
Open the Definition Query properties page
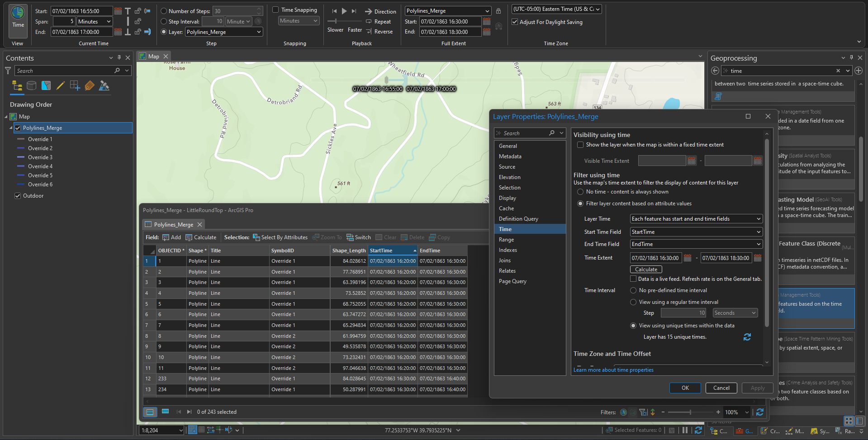[x=519, y=218]
